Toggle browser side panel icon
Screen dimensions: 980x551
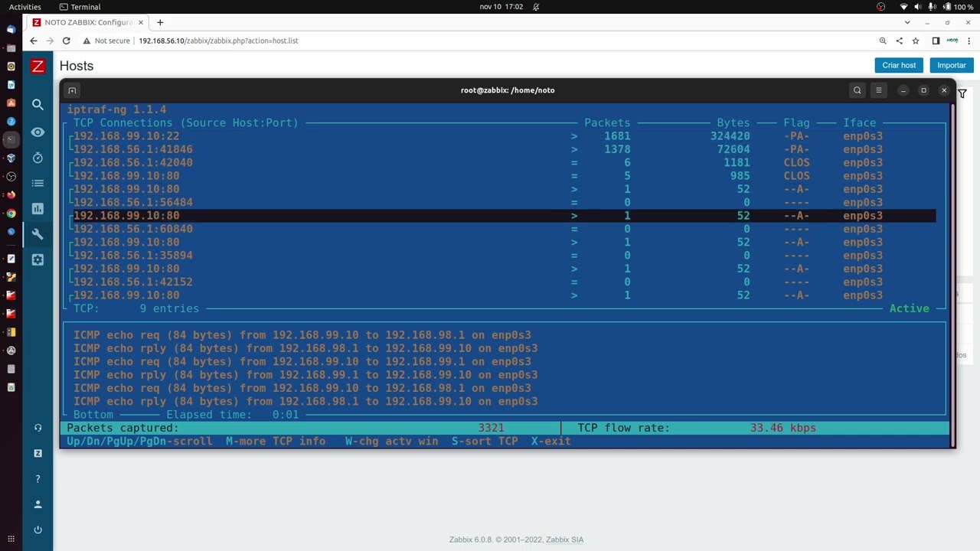click(936, 41)
